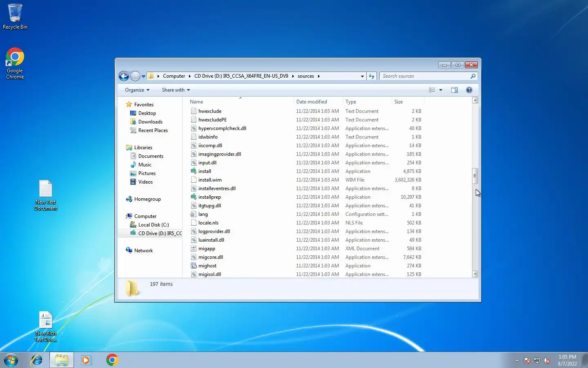The height and width of the screenshot is (368, 588).
Task: Select the install application file icon
Action: [194, 171]
